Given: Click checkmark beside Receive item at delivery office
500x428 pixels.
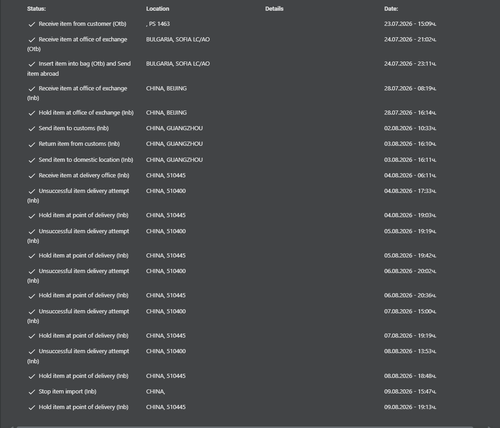Looking at the screenshot, I should coord(32,176).
